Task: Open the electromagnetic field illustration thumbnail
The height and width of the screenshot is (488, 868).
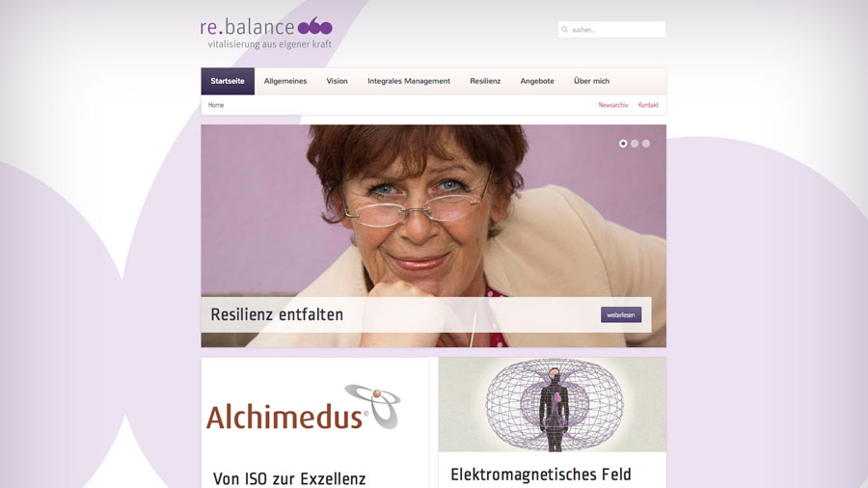Action: [553, 404]
